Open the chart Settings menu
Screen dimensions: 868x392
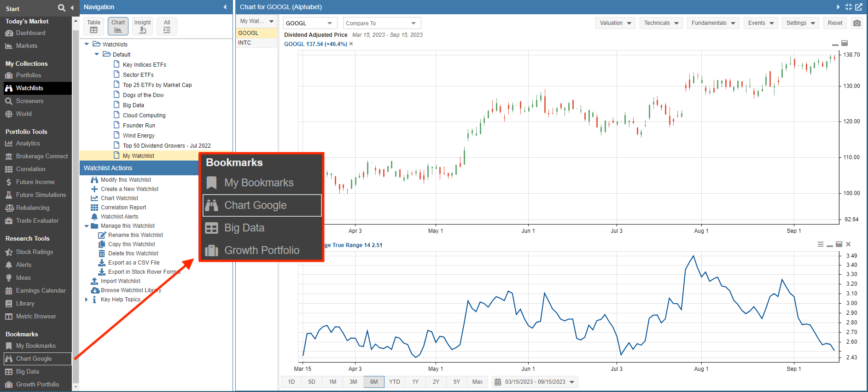[800, 23]
